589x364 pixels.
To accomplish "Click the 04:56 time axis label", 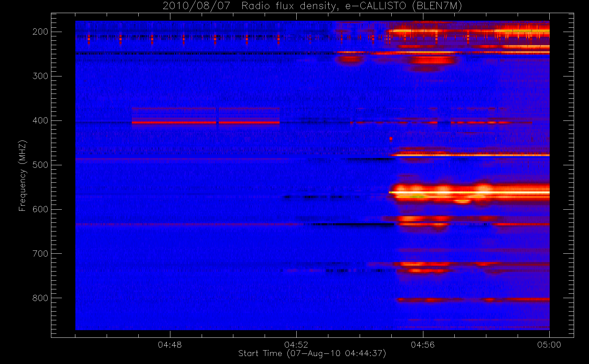I will (423, 345).
